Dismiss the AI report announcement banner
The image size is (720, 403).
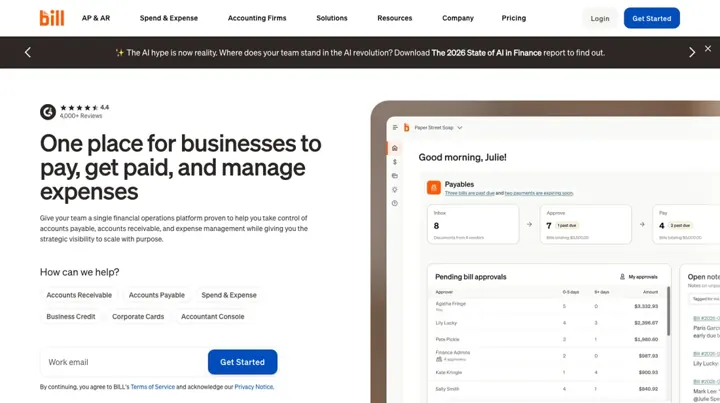click(708, 48)
